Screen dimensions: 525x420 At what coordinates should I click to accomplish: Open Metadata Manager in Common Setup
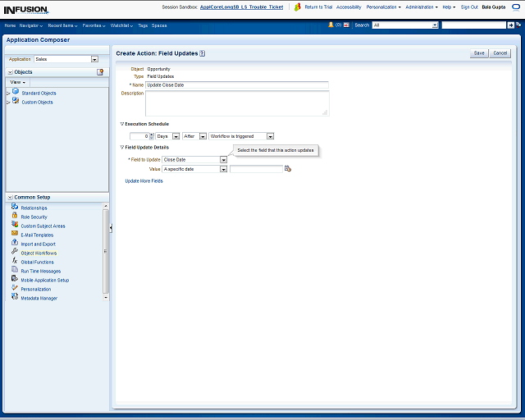click(x=39, y=299)
